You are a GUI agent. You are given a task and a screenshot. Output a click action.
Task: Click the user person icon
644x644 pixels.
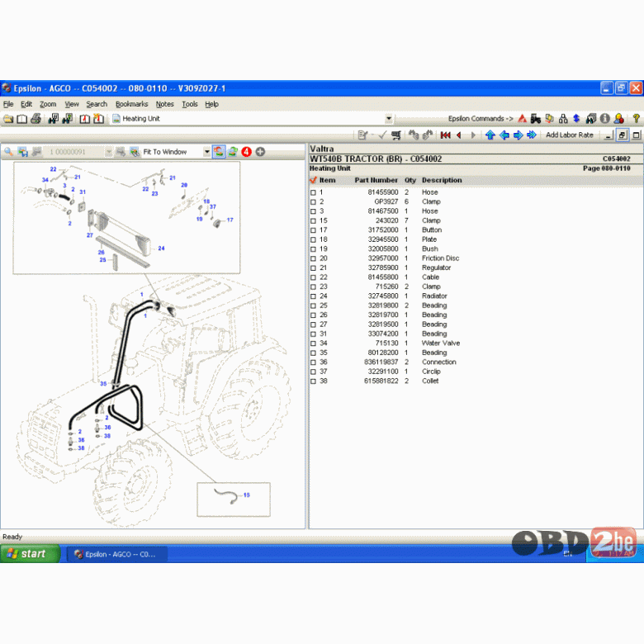619,119
